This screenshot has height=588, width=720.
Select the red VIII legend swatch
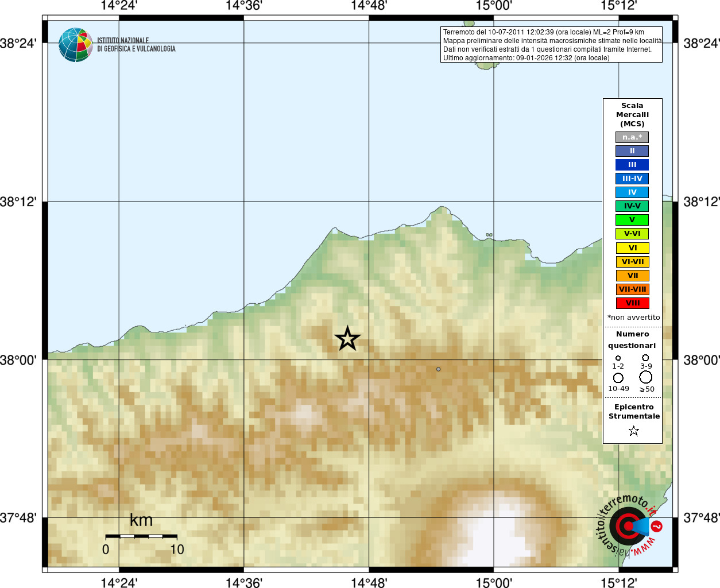point(632,303)
